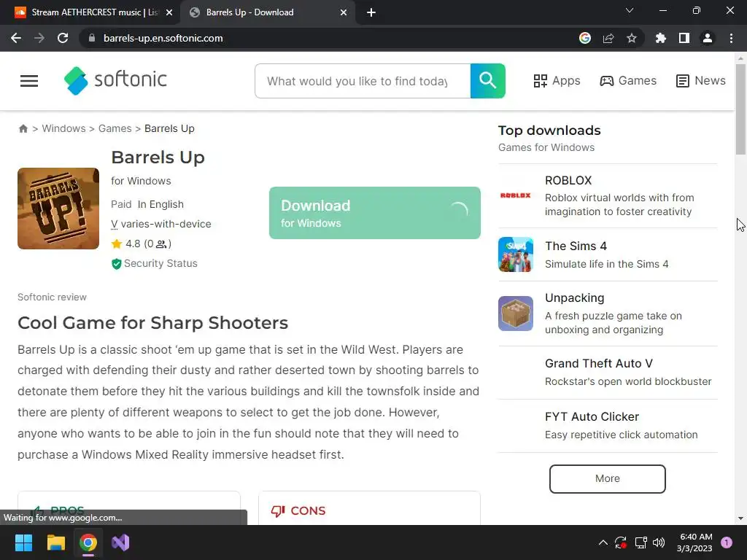Screen dimensions: 747x560
Task: Click the Download for Windows button
Action: (x=375, y=213)
